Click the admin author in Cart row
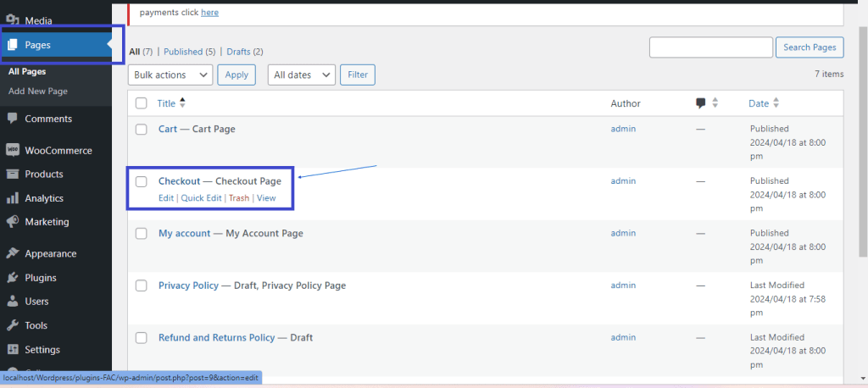The height and width of the screenshot is (388, 868). click(x=623, y=129)
